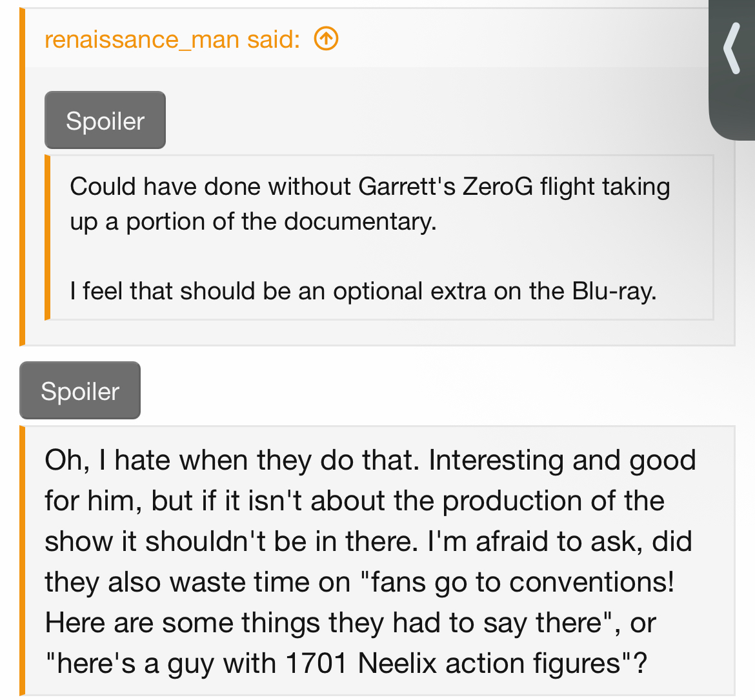Click the word "said:" in the quote header

click(274, 39)
